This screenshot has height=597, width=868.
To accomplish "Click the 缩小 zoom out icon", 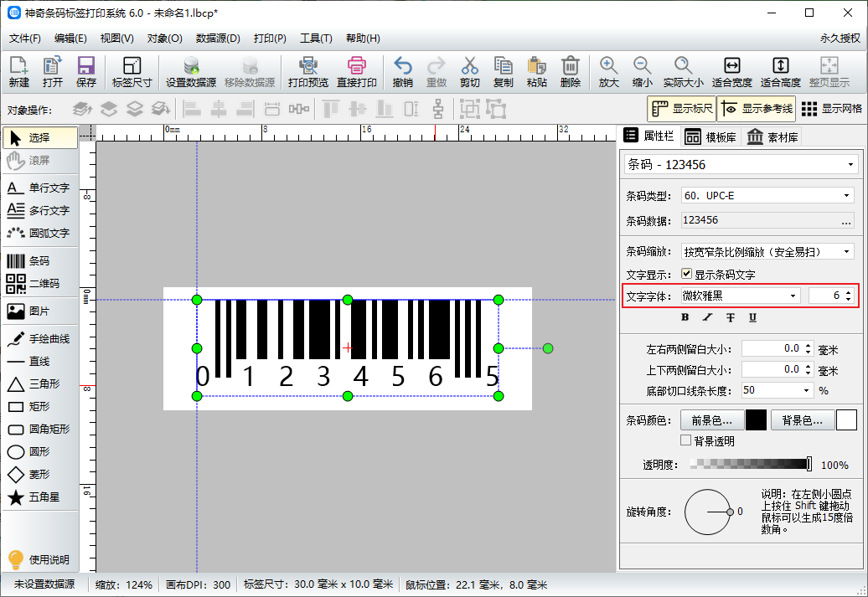I will coord(642,72).
